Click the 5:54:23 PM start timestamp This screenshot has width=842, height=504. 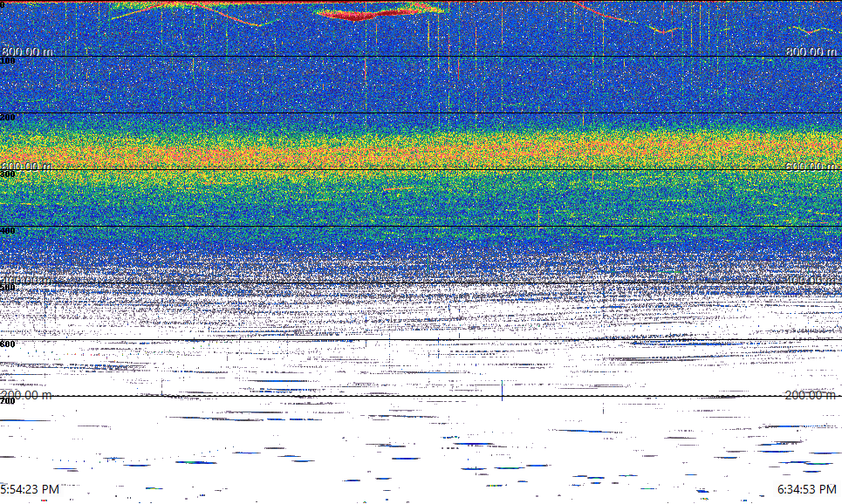30,489
